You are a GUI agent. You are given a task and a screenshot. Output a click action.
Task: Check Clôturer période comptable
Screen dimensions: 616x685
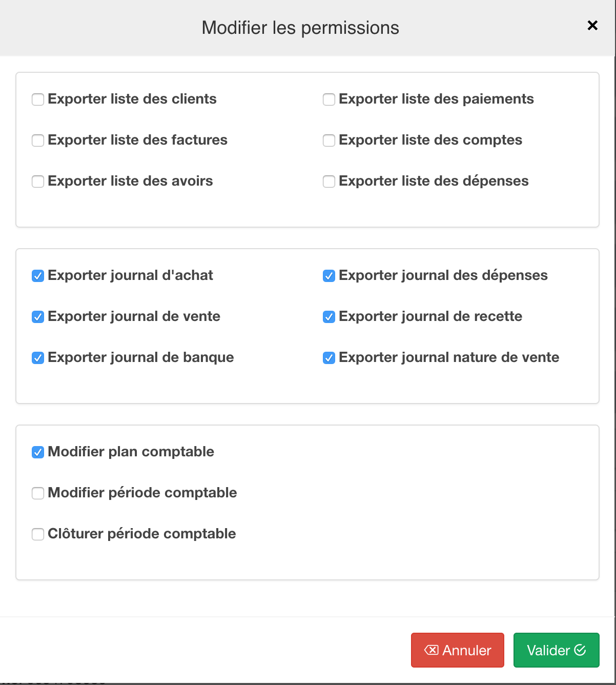pyautogui.click(x=38, y=534)
